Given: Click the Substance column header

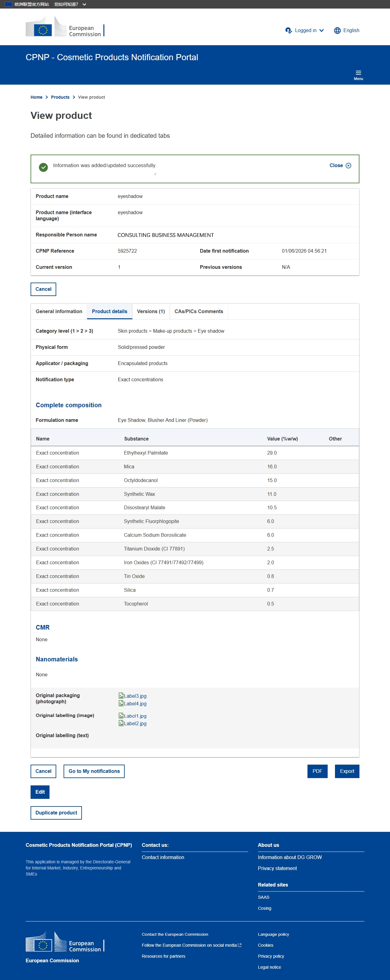Looking at the screenshot, I should pyautogui.click(x=136, y=439).
